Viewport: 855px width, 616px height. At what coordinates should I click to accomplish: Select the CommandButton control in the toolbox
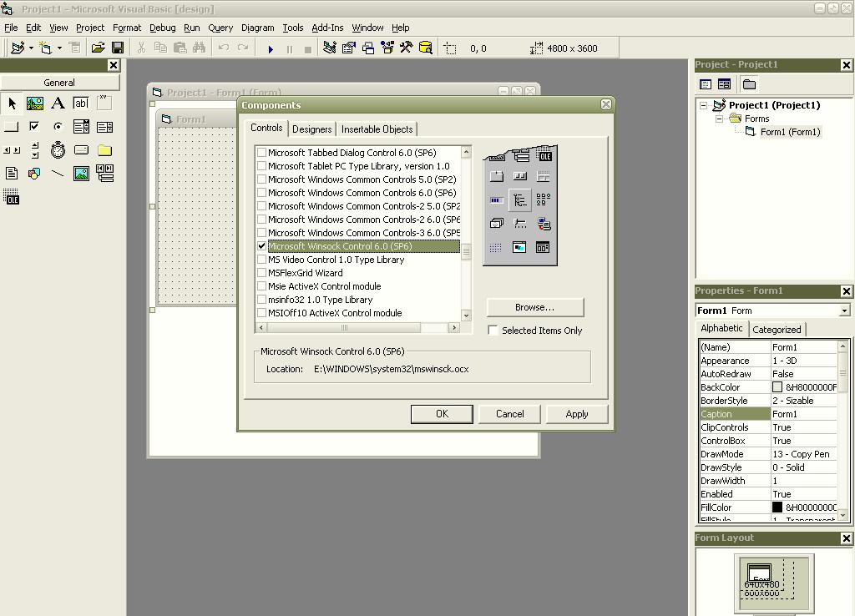coord(12,127)
